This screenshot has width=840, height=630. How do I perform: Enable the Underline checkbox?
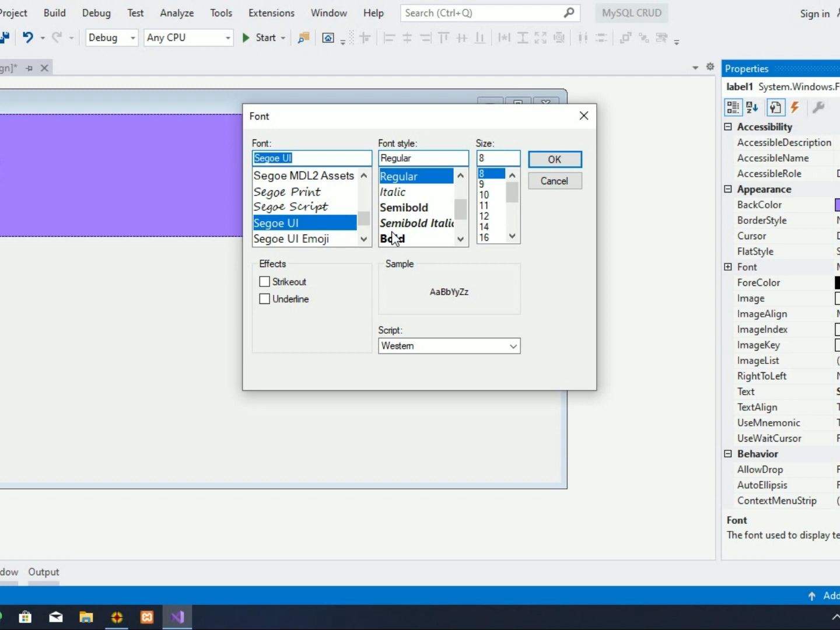point(264,299)
